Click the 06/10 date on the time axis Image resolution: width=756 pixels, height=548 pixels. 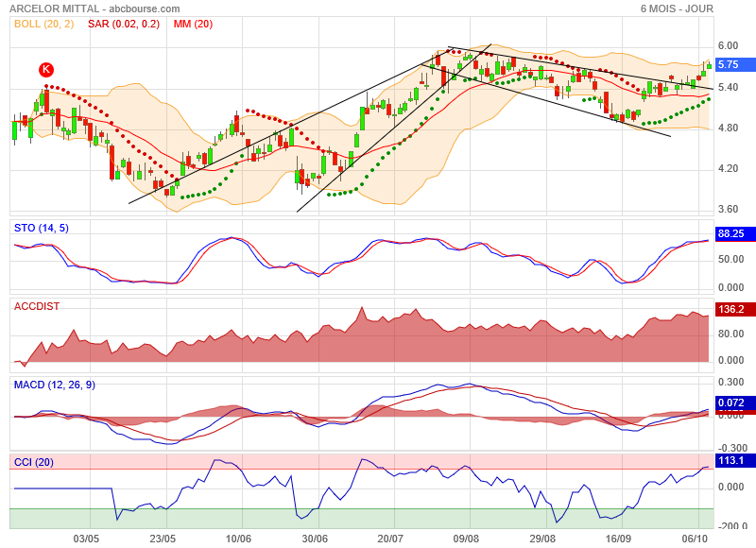click(x=695, y=539)
